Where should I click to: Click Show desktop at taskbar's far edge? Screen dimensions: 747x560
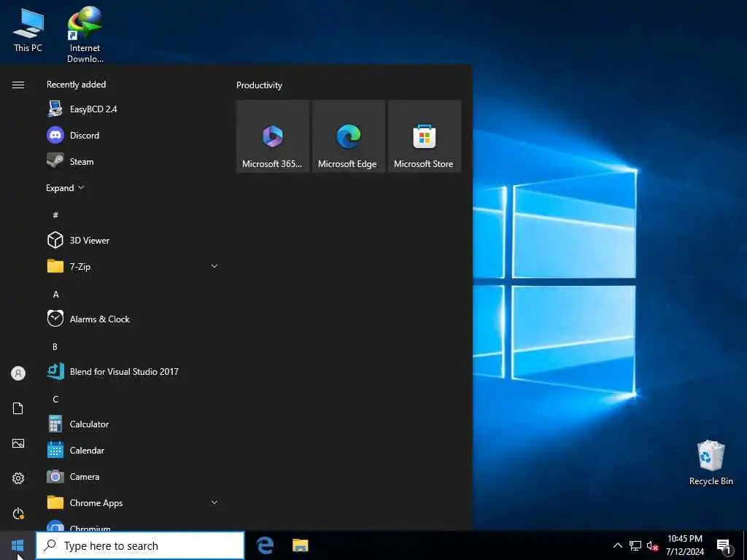coord(745,545)
